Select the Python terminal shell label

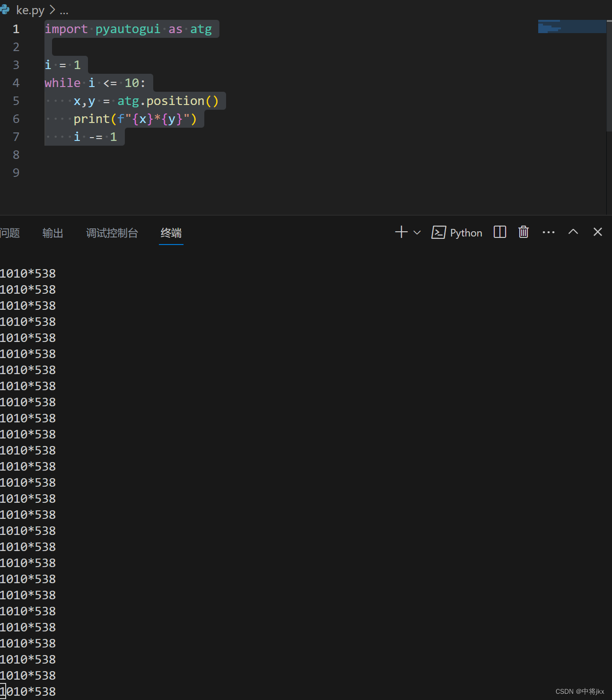tap(466, 233)
